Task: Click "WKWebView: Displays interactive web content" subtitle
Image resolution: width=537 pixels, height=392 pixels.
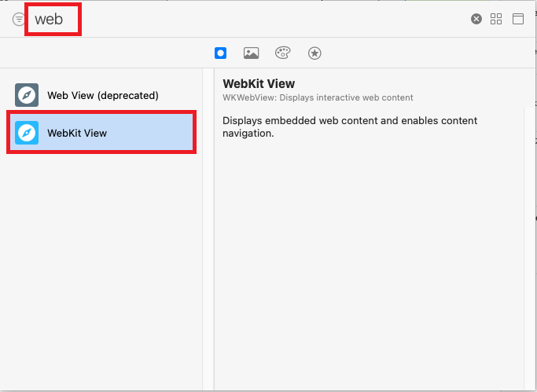Action: 318,98
